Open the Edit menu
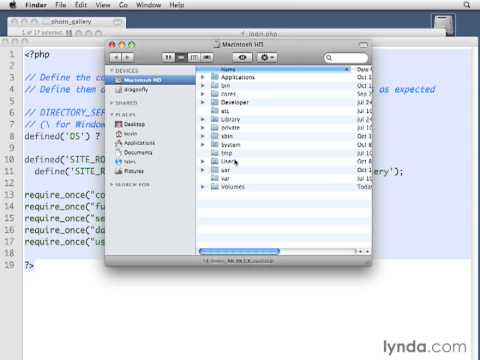 81,5
